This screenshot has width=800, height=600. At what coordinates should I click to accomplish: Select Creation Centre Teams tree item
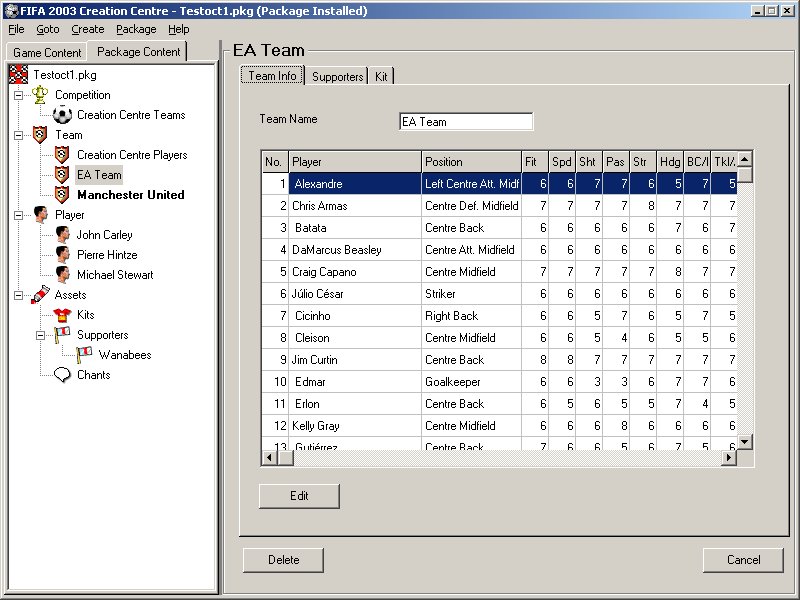click(131, 115)
